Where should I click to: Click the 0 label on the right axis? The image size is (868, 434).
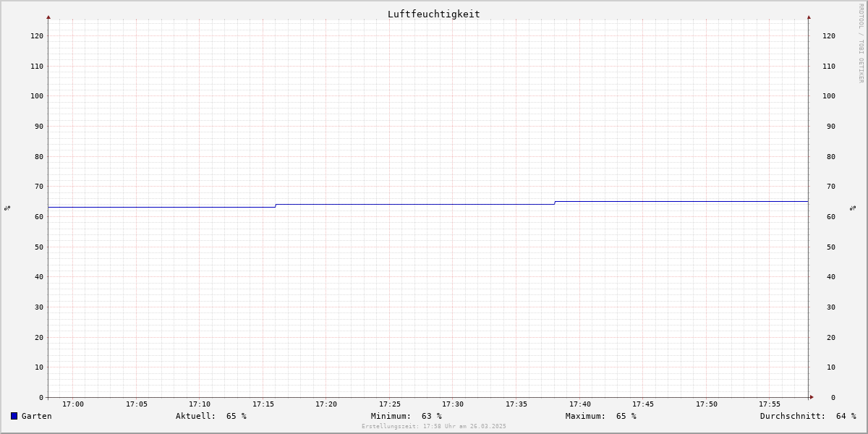pyautogui.click(x=833, y=398)
